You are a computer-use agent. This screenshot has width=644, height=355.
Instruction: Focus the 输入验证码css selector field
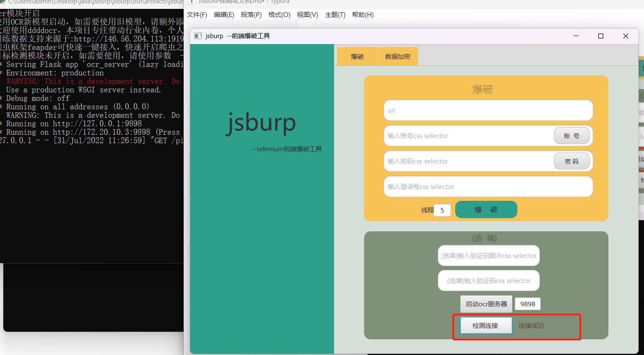[x=489, y=280]
